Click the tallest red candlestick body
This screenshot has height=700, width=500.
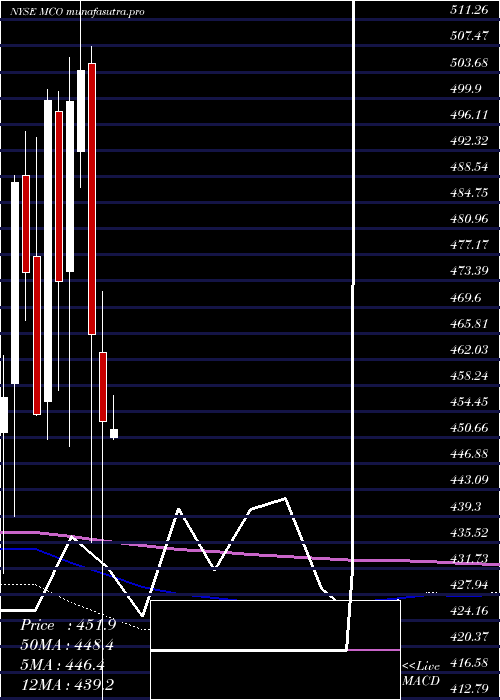point(92,199)
